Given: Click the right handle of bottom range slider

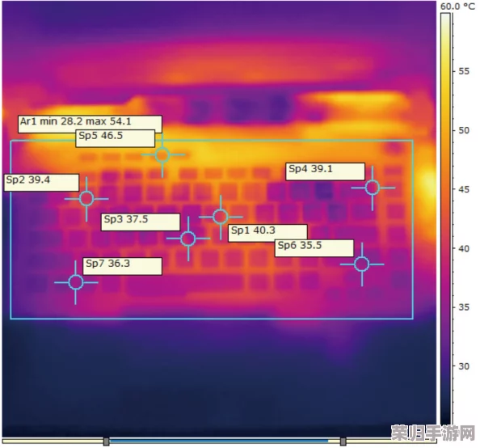Looking at the screenshot, I should pyautogui.click(x=343, y=442).
